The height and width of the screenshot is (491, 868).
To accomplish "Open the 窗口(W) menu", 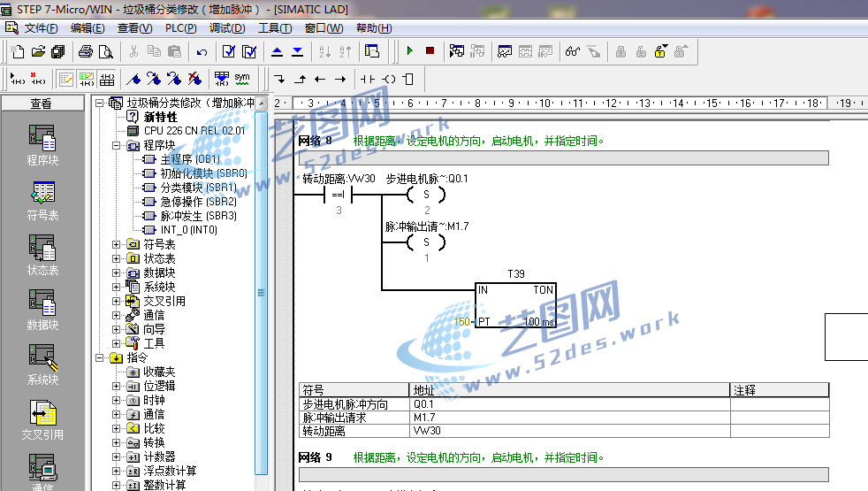I will [x=324, y=27].
